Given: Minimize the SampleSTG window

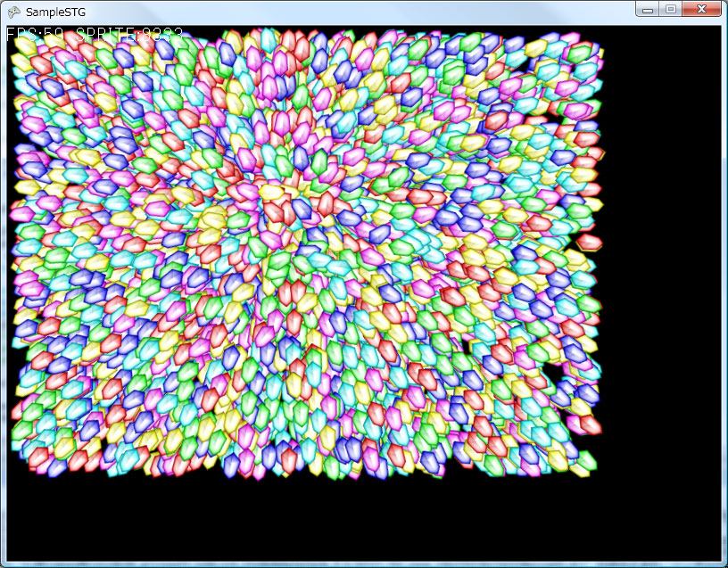Looking at the screenshot, I should pos(648,10).
